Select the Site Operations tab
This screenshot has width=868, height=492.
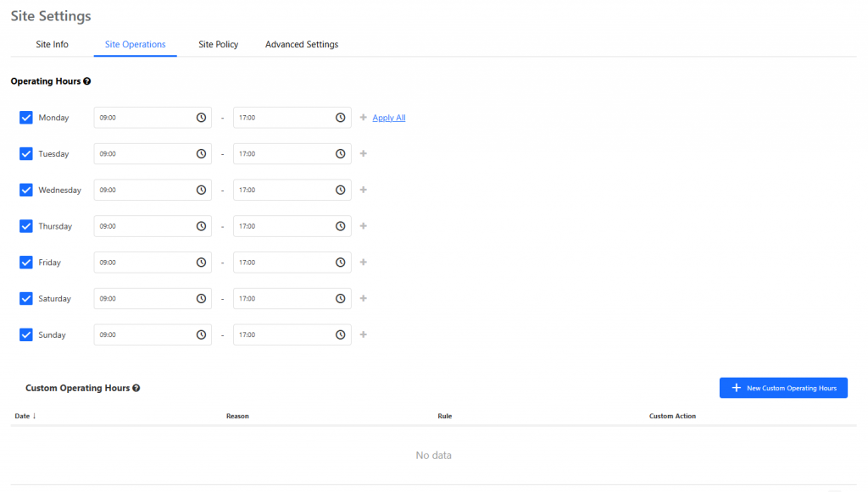coord(135,44)
